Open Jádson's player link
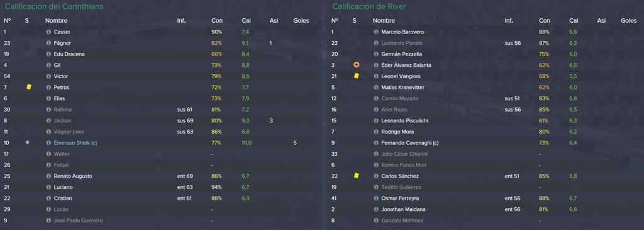Image resolution: width=644 pixels, height=230 pixels. 62,120
